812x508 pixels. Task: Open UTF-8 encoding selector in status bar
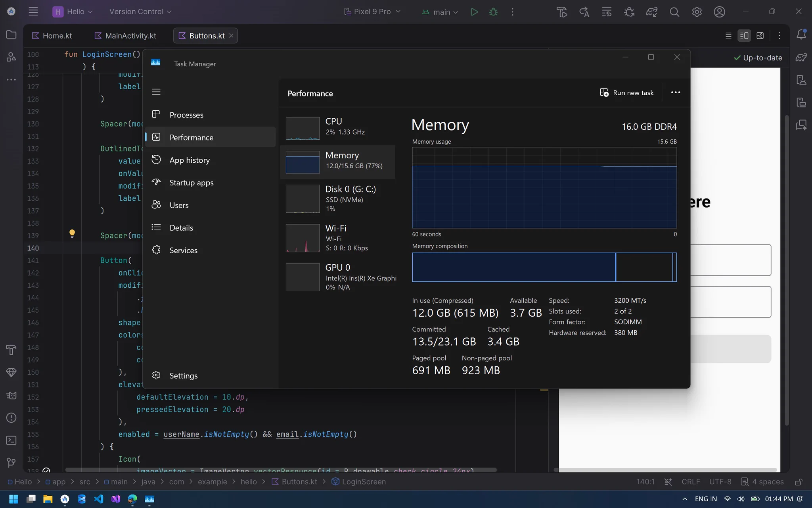[x=720, y=482]
